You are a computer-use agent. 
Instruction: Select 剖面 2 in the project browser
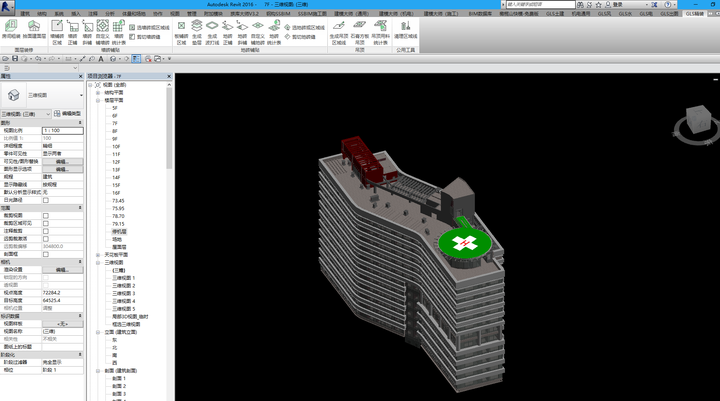click(x=119, y=386)
